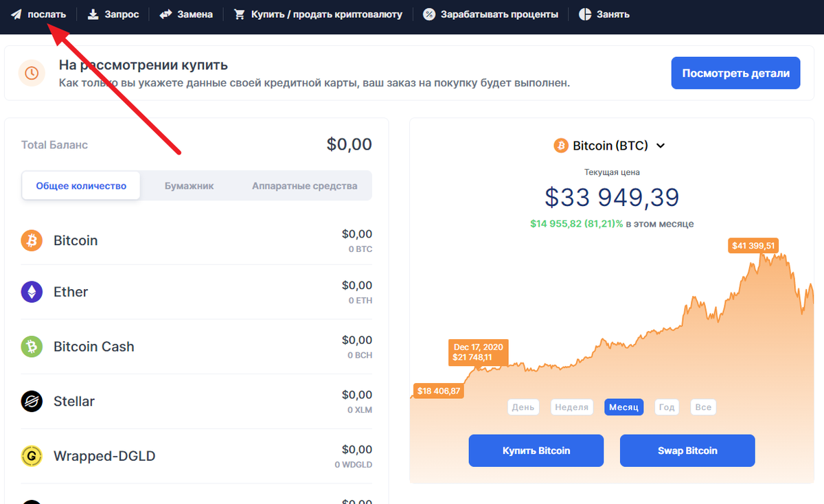Click the Bitcoin icon in the chart header
Viewport: 824px width, 504px height.
[x=561, y=146]
